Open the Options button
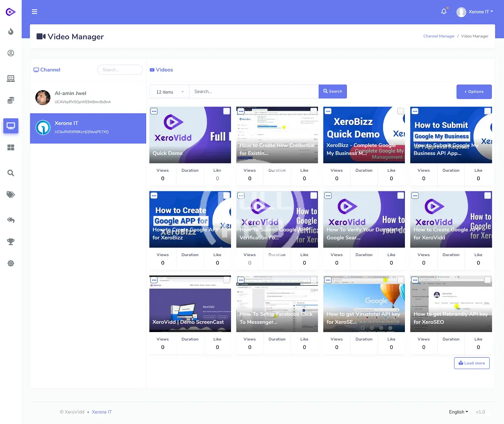 [x=474, y=92]
